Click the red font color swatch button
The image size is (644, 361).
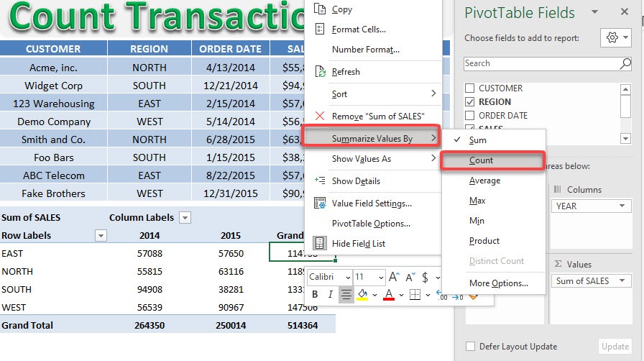click(389, 294)
